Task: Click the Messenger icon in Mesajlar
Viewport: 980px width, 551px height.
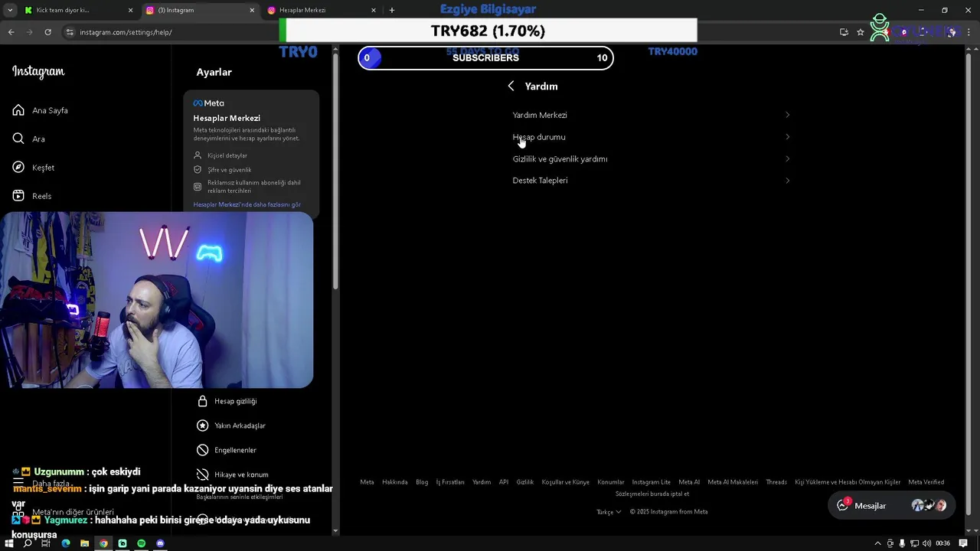Action: tap(843, 506)
